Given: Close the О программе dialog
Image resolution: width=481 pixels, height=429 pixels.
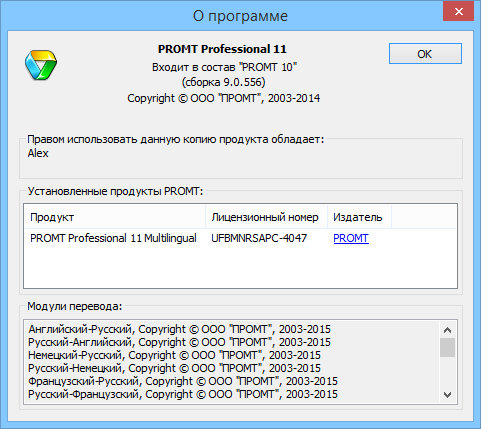Looking at the screenshot, I should click(459, 11).
